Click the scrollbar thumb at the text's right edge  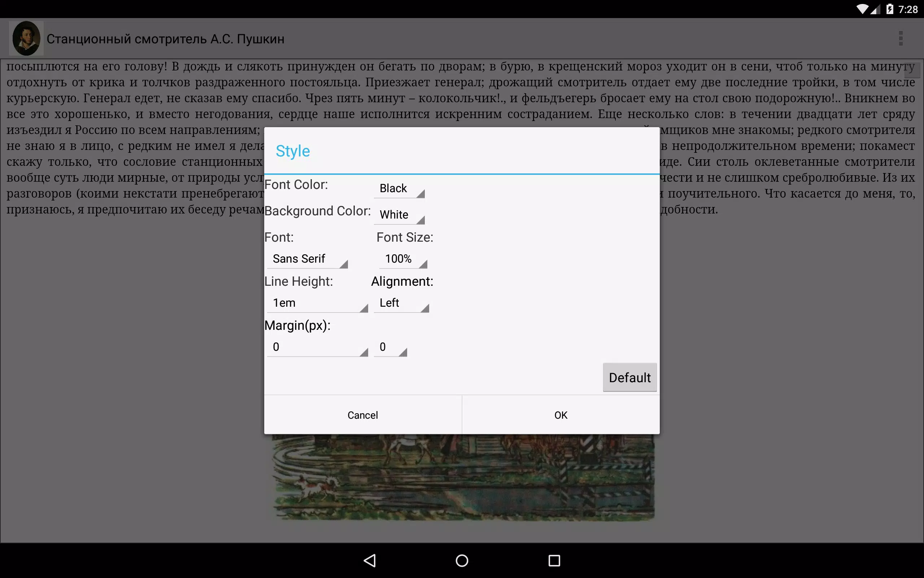912,70
